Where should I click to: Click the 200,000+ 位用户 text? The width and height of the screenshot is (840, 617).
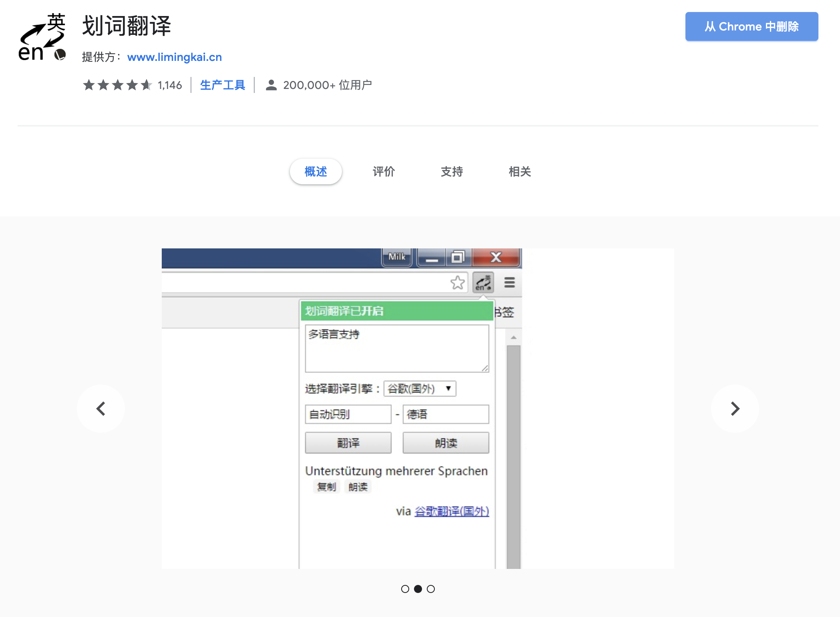point(328,85)
